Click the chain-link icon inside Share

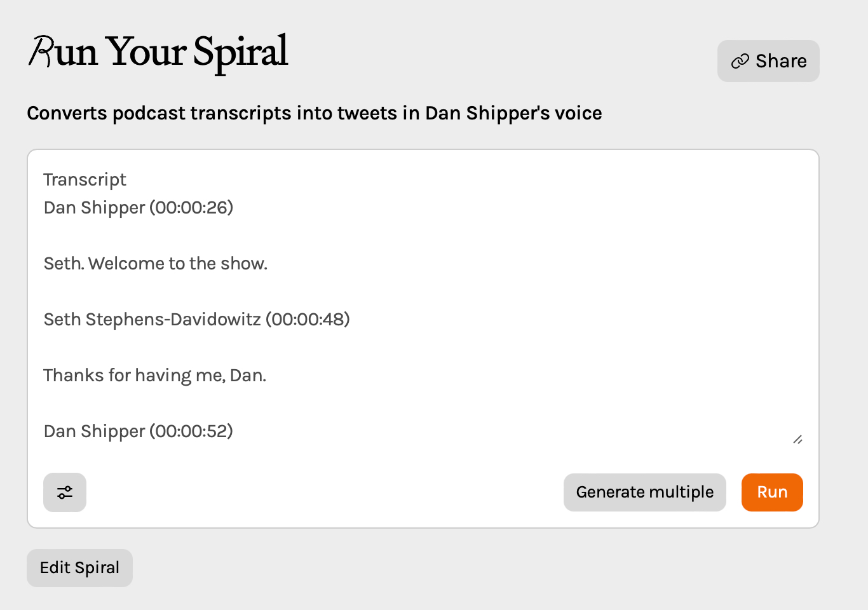pos(740,62)
